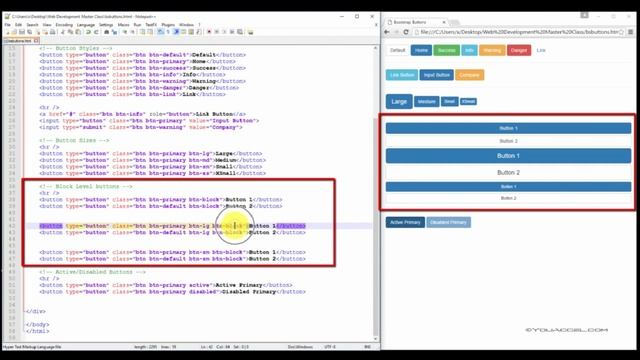Open the File menu in Notepad++
640x360 pixels.
7,25
